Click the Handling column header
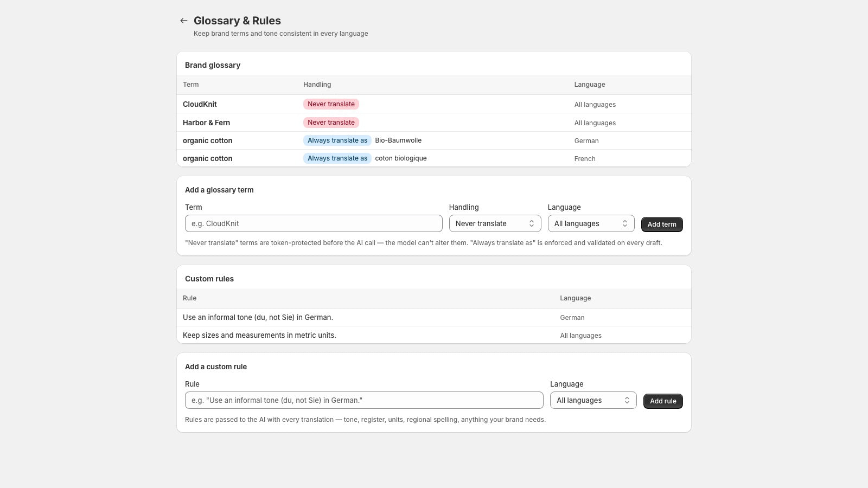The width and height of the screenshot is (868, 488). (317, 85)
